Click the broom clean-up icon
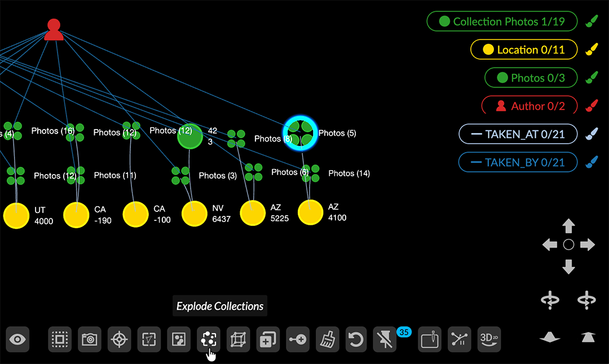 tap(327, 340)
